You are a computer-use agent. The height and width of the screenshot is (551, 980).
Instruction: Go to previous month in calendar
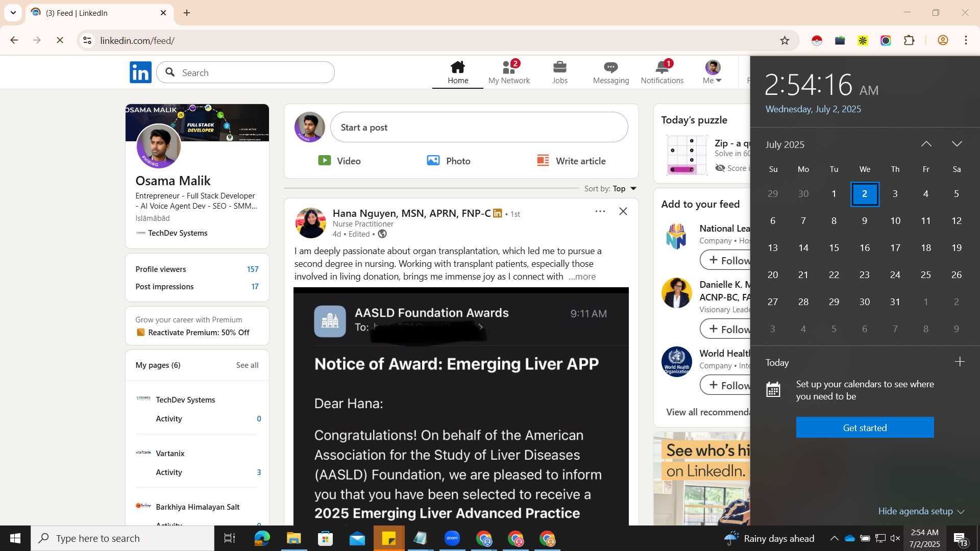tap(926, 144)
